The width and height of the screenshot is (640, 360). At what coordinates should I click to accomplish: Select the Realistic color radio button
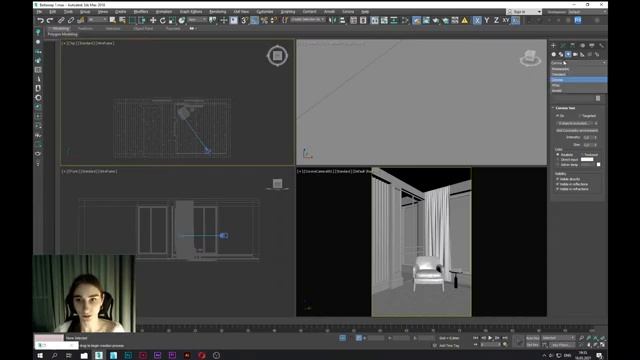(558, 155)
